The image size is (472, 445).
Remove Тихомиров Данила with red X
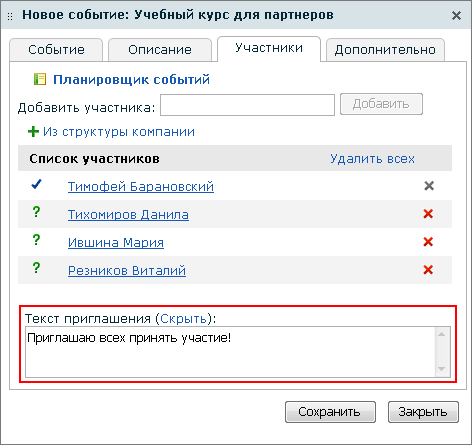pos(428,214)
